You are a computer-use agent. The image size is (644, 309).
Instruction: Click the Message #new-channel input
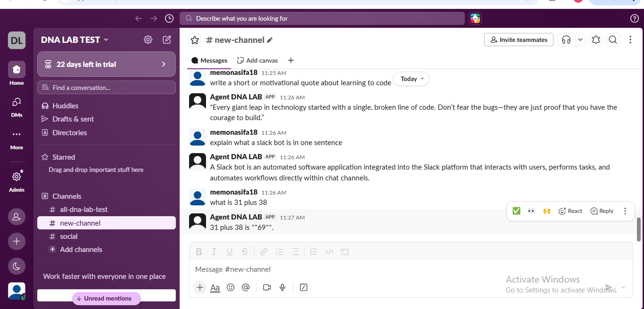click(x=411, y=269)
